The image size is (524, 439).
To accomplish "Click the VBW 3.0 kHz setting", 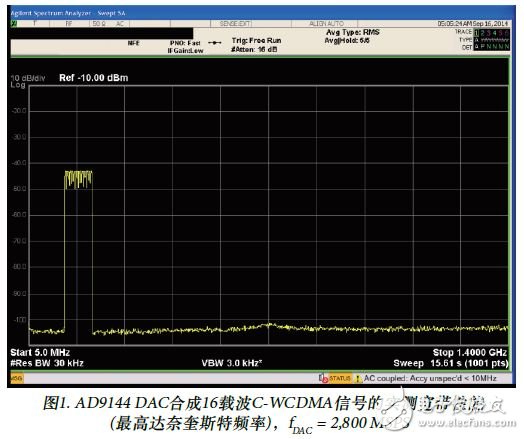I will click(232, 363).
